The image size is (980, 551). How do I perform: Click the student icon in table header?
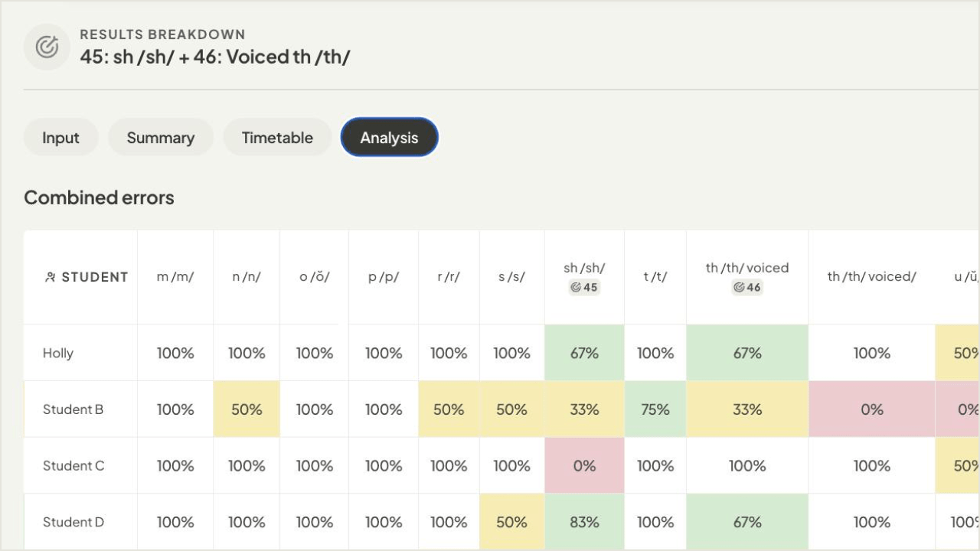tap(51, 277)
